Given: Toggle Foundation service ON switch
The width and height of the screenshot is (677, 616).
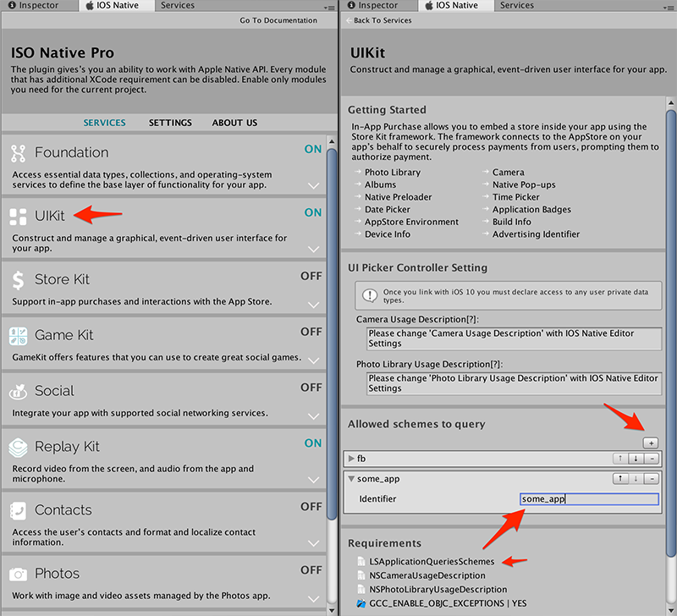Looking at the screenshot, I should click(x=312, y=149).
